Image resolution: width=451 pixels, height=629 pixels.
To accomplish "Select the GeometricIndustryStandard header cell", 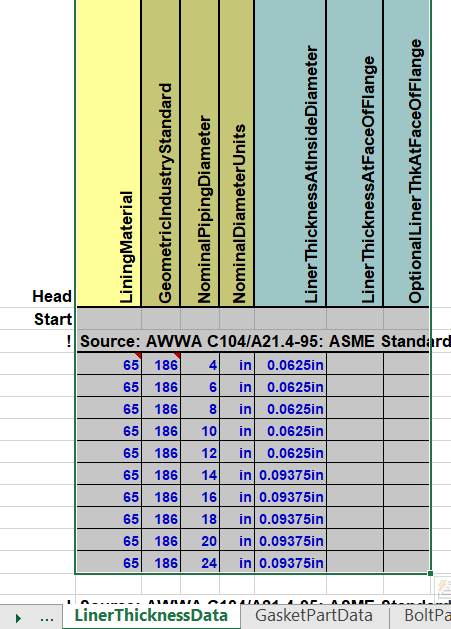I will point(160,153).
